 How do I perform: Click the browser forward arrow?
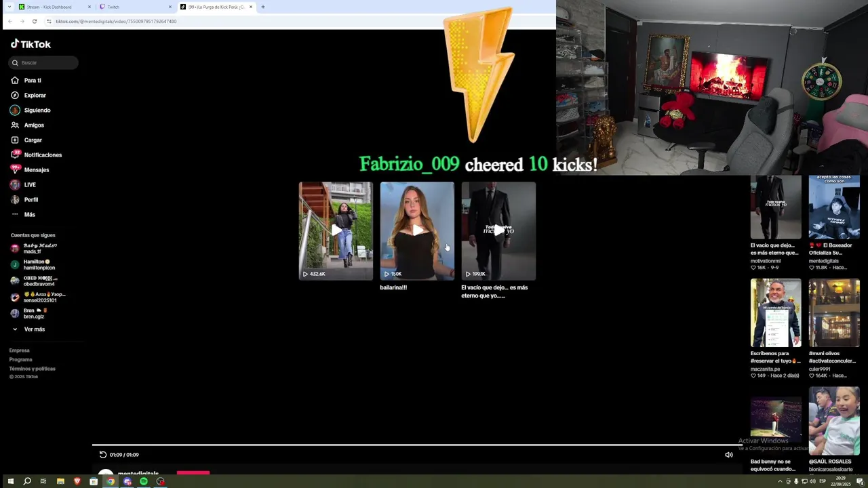point(22,21)
